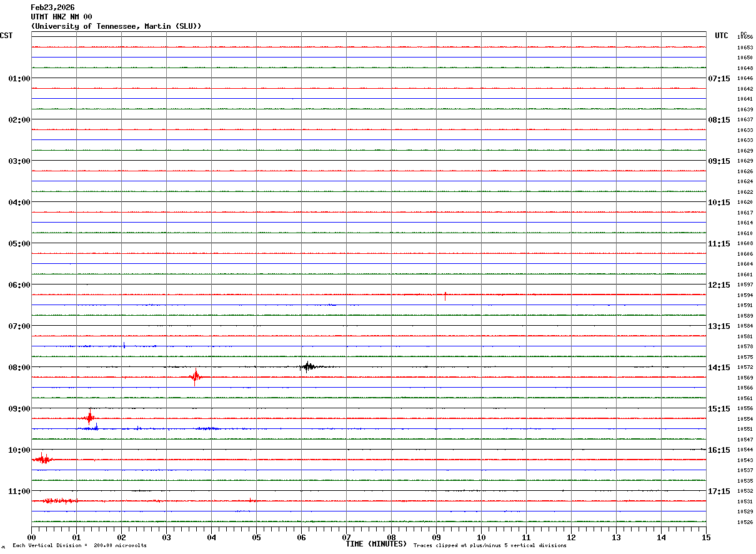Viewport: 756px width, 554px height.
Task: Click the University of Tennessee, Martin (SLU) caption
Action: pos(116,26)
